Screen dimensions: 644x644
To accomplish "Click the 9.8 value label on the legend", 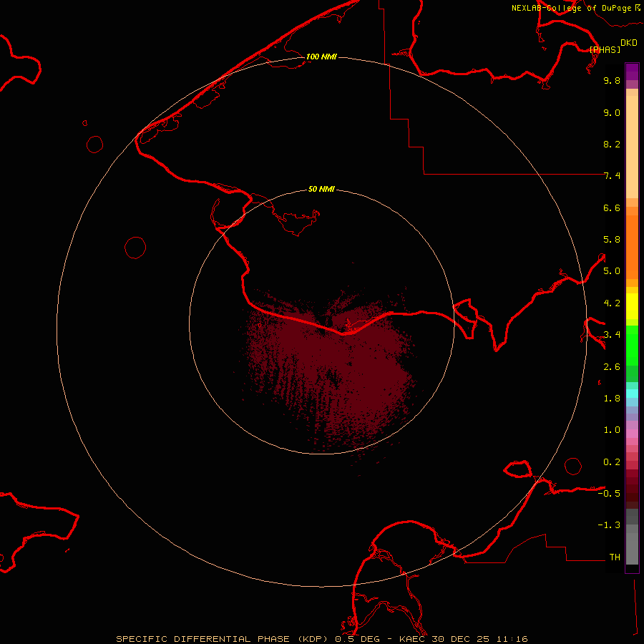I will pos(611,81).
